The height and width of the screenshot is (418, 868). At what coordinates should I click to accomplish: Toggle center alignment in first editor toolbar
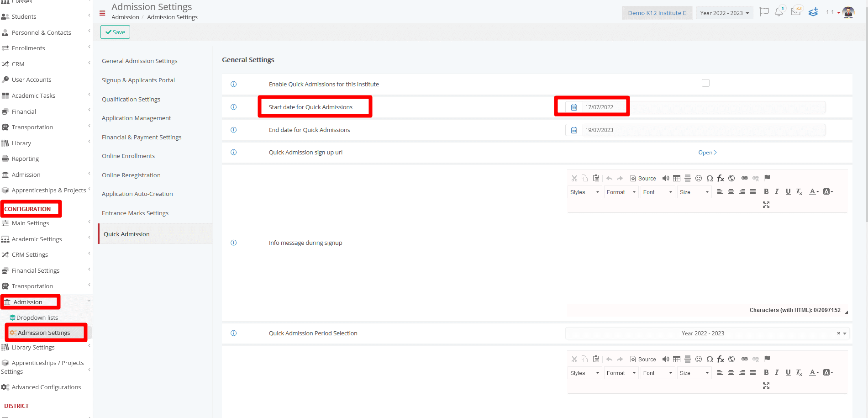point(731,192)
